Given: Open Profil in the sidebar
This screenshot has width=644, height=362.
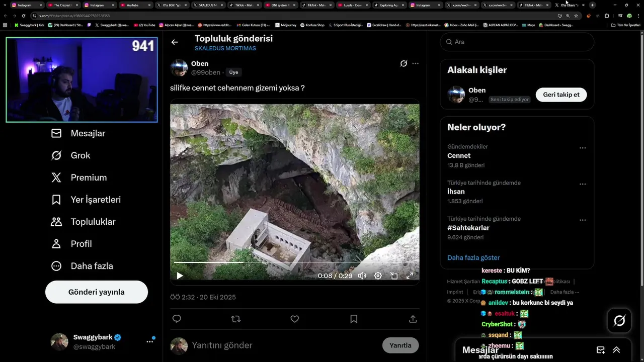Looking at the screenshot, I should (71, 244).
